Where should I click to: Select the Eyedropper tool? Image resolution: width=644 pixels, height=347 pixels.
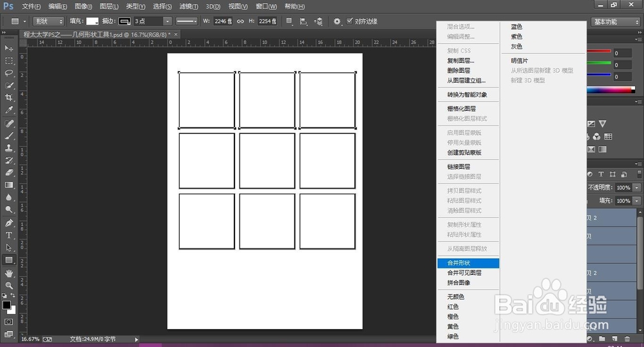tap(8, 110)
